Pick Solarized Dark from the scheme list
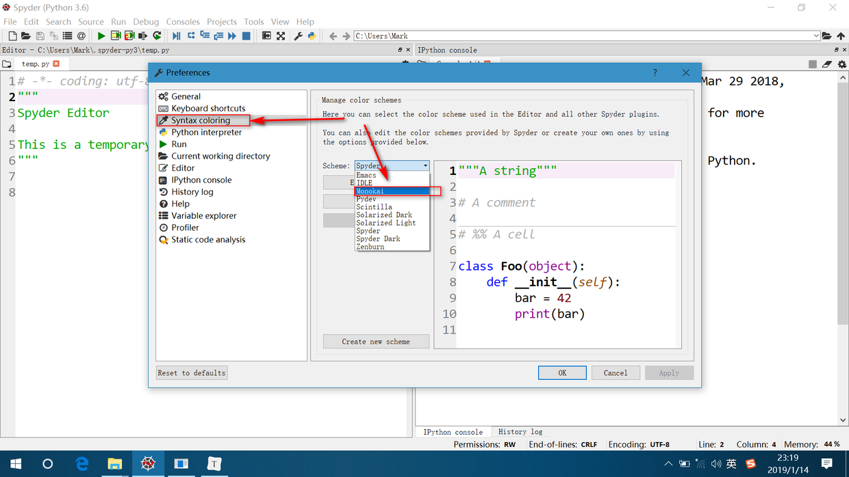Viewport: 849px width, 477px height. point(384,215)
